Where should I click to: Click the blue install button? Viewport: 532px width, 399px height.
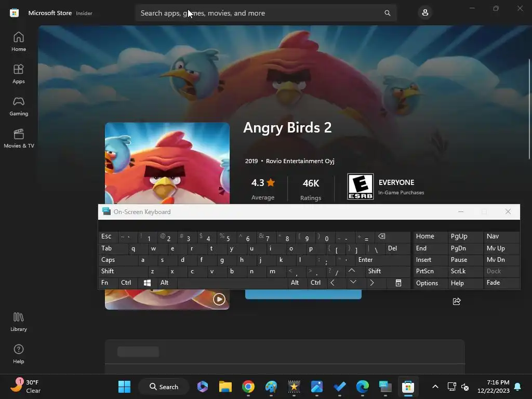(x=303, y=294)
